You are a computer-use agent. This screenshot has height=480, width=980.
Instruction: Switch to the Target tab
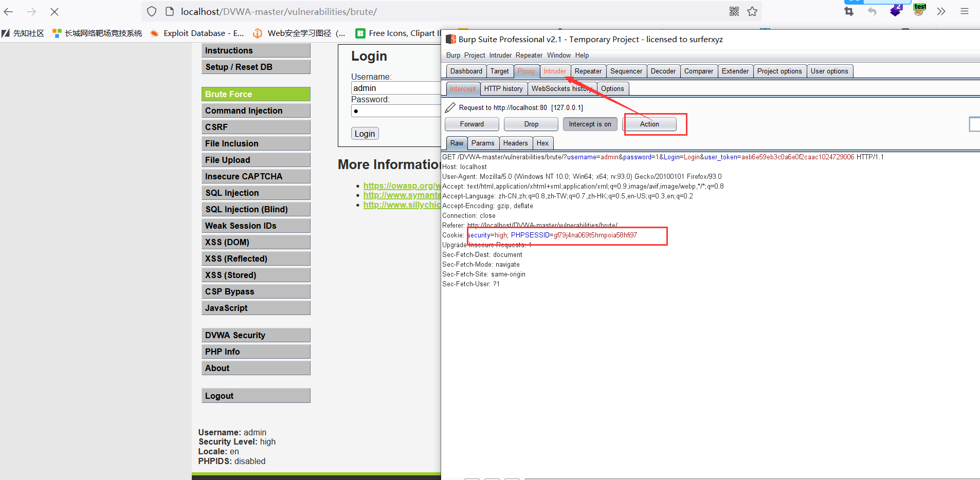[499, 71]
